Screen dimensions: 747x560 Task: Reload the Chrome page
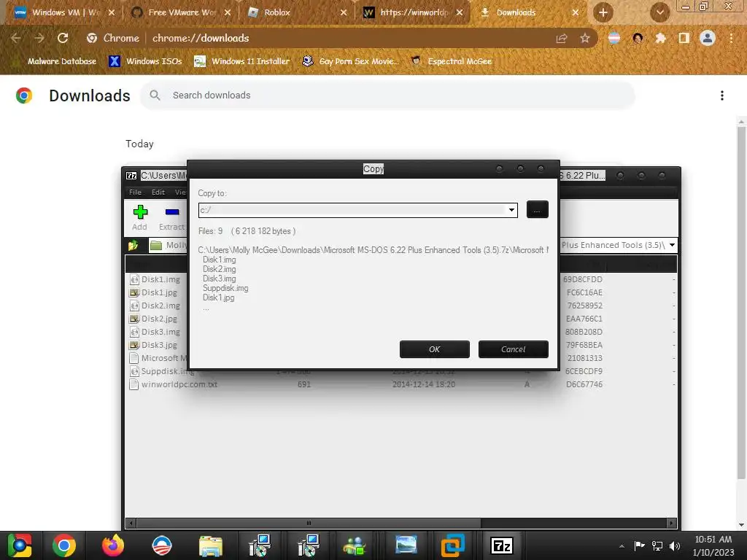63,38
